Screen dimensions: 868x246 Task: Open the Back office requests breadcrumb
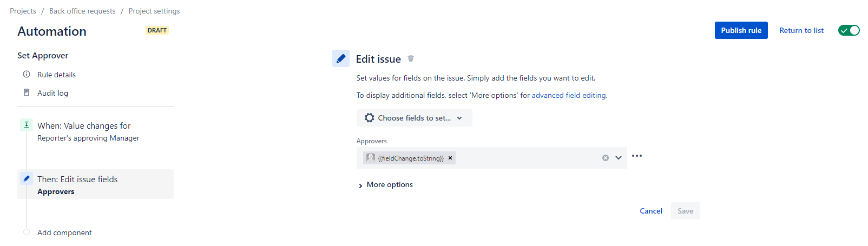point(82,11)
